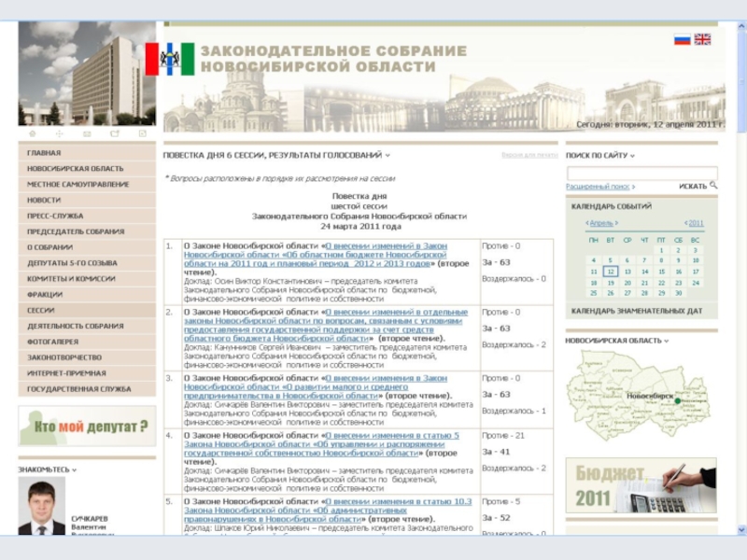This screenshot has width=747, height=560.
Task: Open ИНТЕРНЕТ-ПРИЕМНАЯ menu item
Action: 87,372
